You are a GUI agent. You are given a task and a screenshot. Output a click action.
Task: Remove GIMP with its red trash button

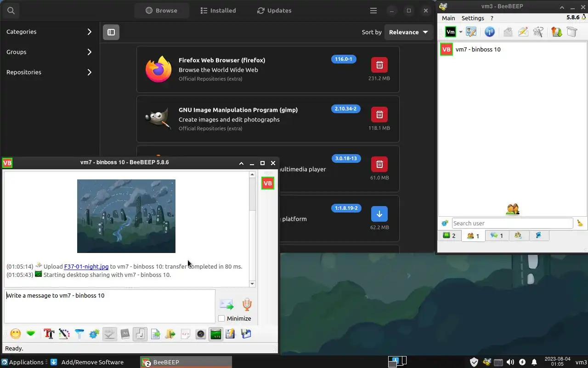tap(379, 115)
